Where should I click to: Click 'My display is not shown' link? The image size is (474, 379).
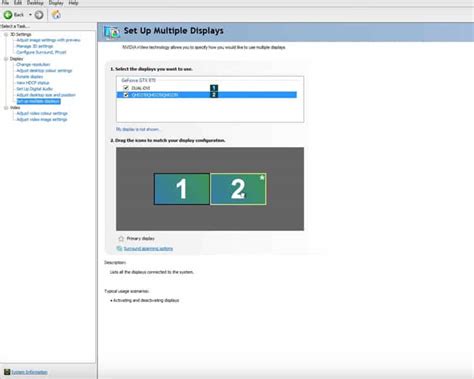point(138,129)
